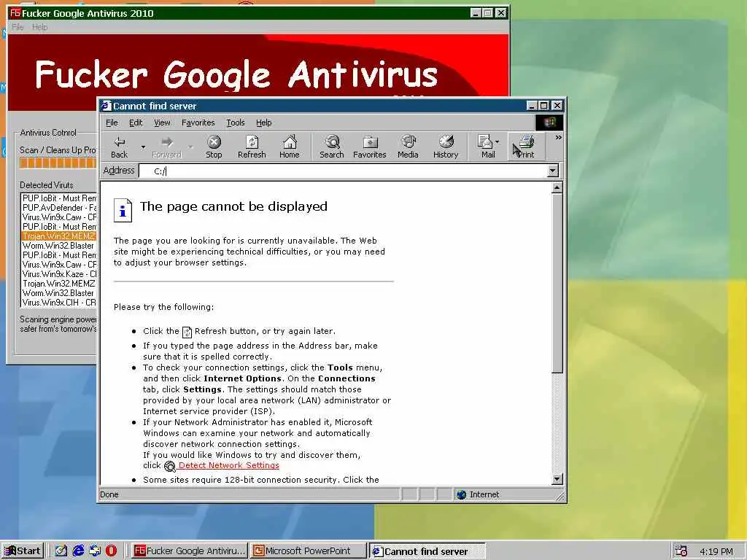The image size is (747, 560).
Task: Click the Stop toolbar icon
Action: coord(214,147)
